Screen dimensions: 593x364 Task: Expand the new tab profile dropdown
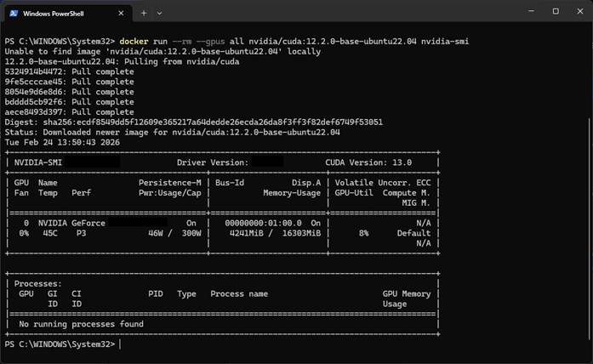coord(159,13)
